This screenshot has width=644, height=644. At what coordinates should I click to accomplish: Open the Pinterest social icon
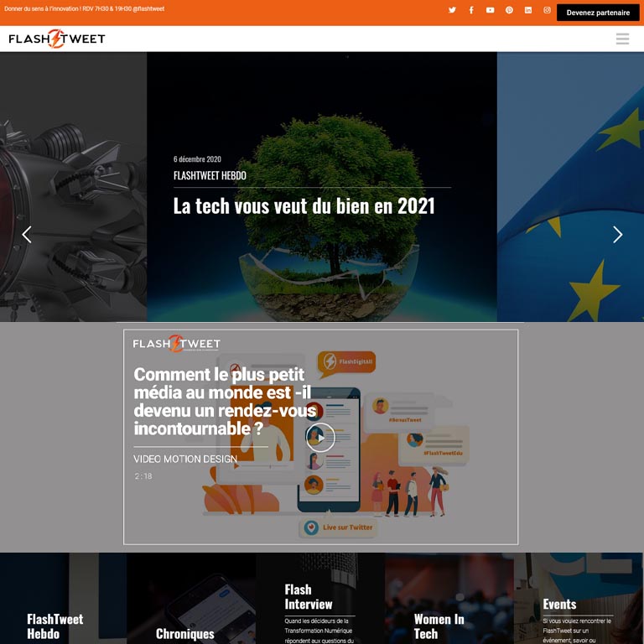[x=509, y=10]
